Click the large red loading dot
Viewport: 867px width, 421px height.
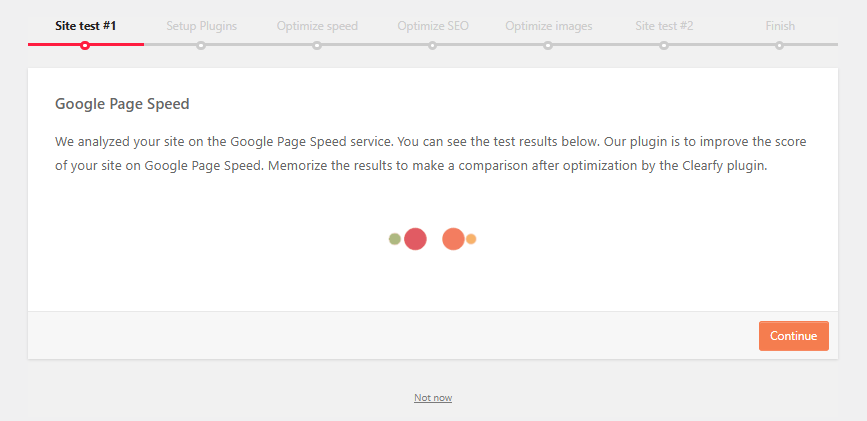coord(415,239)
